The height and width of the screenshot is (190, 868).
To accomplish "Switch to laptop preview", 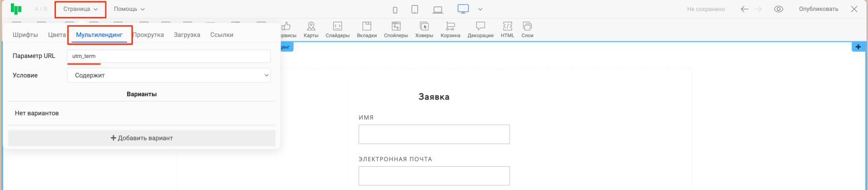I will coord(438,10).
